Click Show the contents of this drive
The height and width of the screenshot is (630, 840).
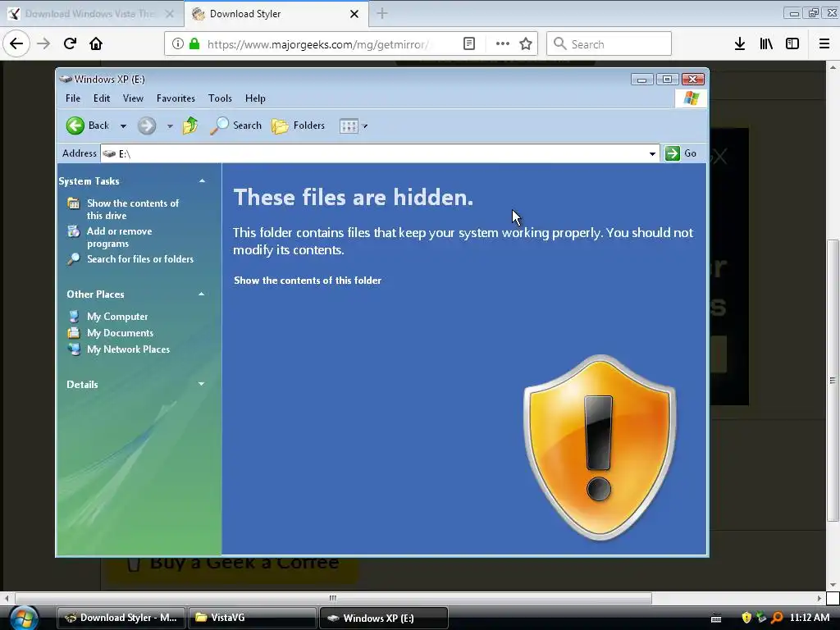pos(133,209)
